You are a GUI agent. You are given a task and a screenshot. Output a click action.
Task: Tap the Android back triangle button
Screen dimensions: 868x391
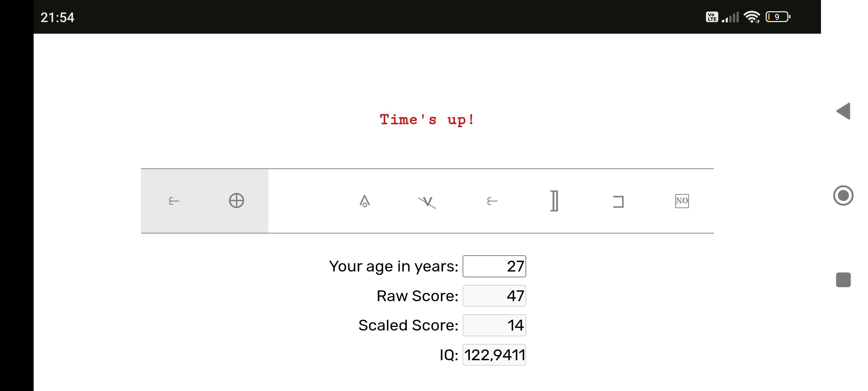point(843,111)
